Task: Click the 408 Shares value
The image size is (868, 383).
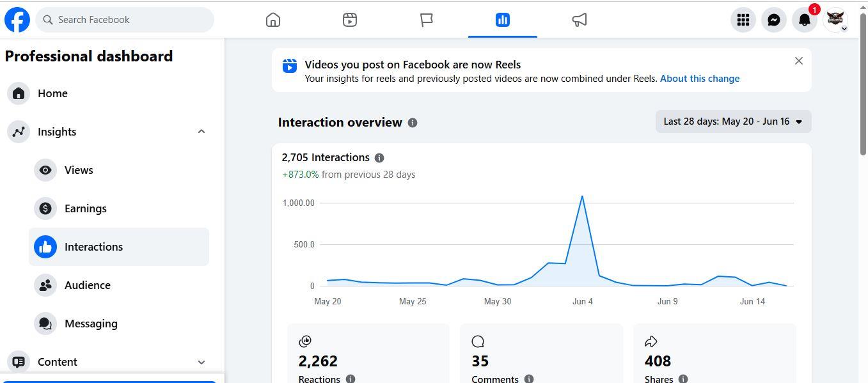Action: pos(658,361)
